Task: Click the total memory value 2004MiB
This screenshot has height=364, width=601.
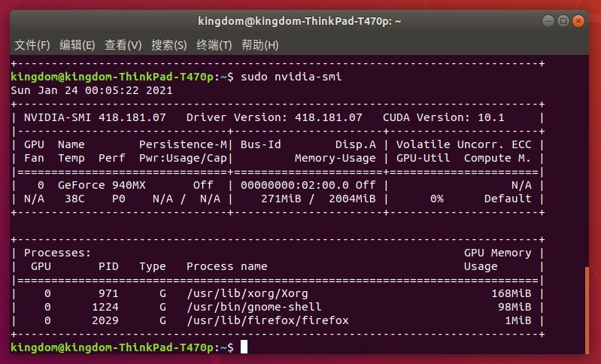Action: [352, 199]
